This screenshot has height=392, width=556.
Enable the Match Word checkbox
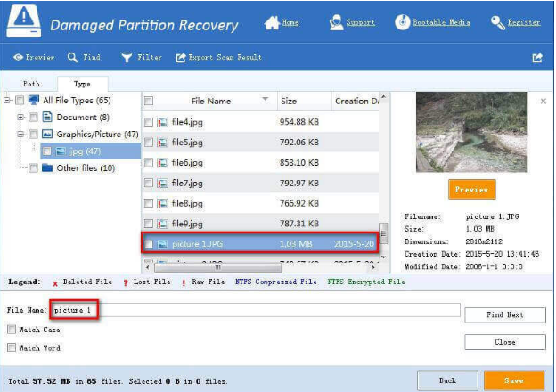[x=12, y=347]
